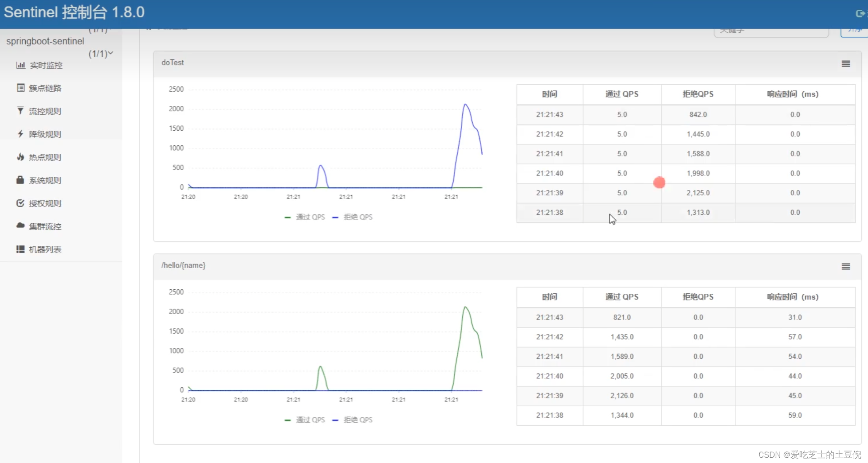Click the 57.0 response time cell

point(795,337)
